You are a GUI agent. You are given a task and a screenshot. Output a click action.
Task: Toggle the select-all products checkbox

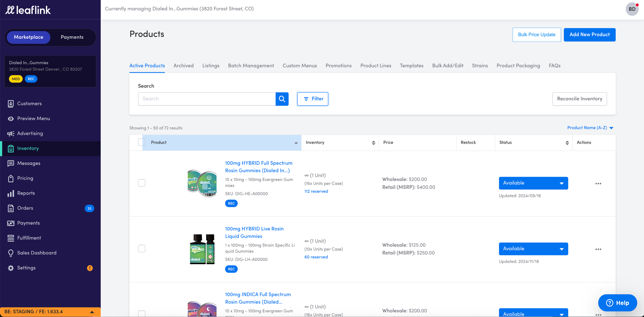point(142,142)
